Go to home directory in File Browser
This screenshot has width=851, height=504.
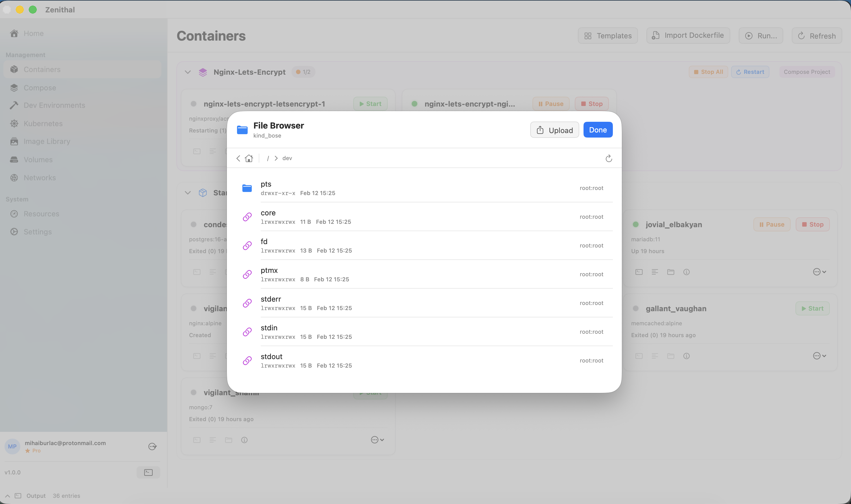(x=249, y=158)
